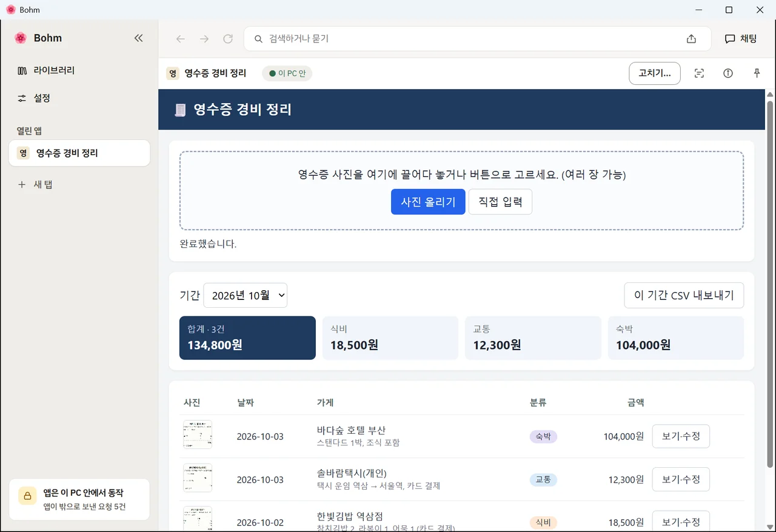The image size is (776, 532).
Task: Click the 사진 올리기 button
Action: click(428, 202)
